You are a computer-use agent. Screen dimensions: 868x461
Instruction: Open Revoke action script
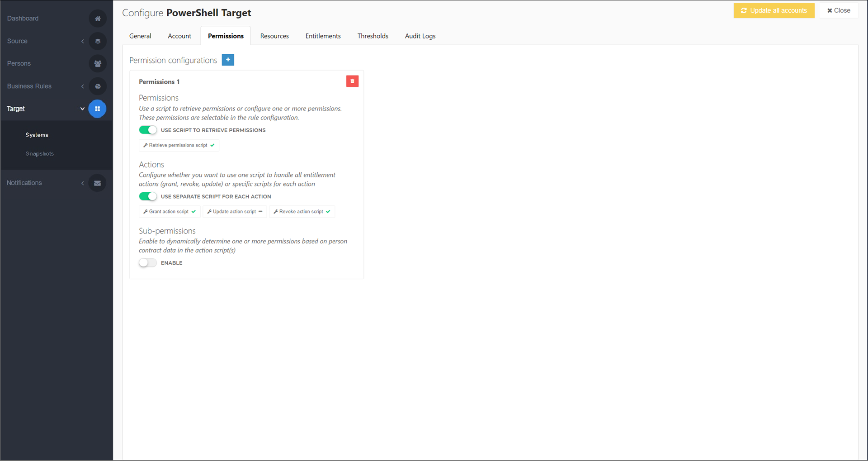302,212
